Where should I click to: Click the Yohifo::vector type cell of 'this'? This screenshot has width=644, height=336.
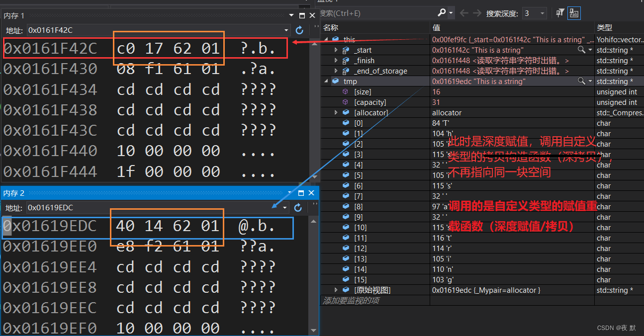click(620, 40)
